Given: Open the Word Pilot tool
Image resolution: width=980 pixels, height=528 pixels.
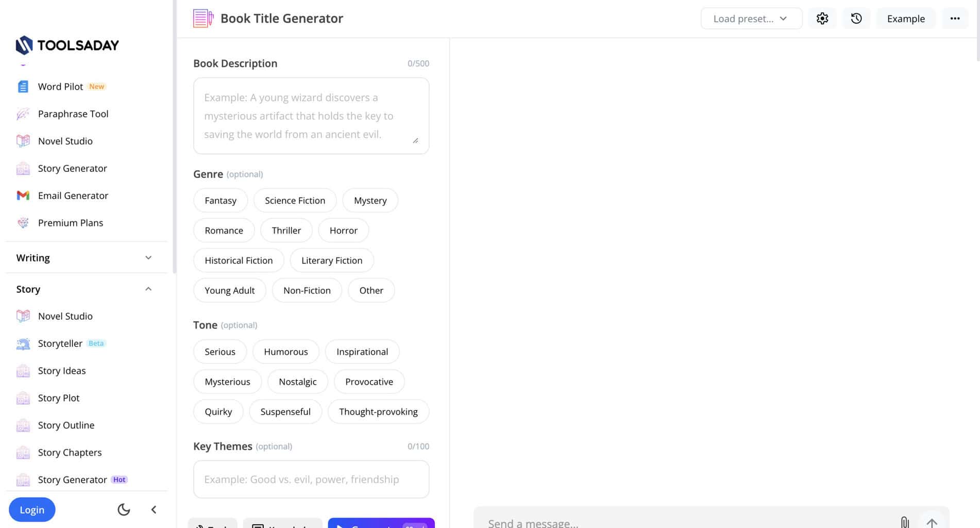Looking at the screenshot, I should (x=60, y=86).
